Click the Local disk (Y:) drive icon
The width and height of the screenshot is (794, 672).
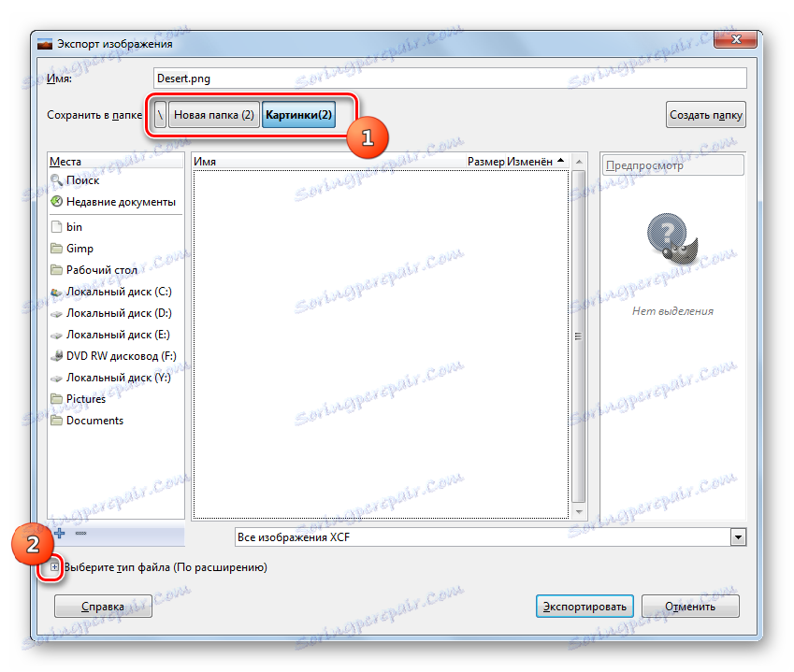pyautogui.click(x=57, y=378)
